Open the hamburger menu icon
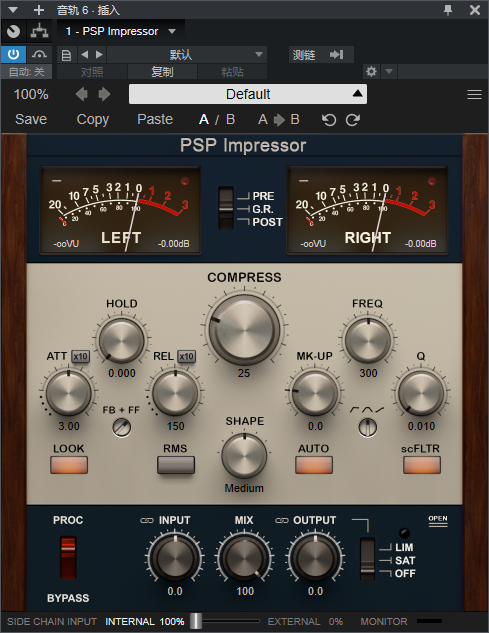This screenshot has width=489, height=633. (x=474, y=94)
